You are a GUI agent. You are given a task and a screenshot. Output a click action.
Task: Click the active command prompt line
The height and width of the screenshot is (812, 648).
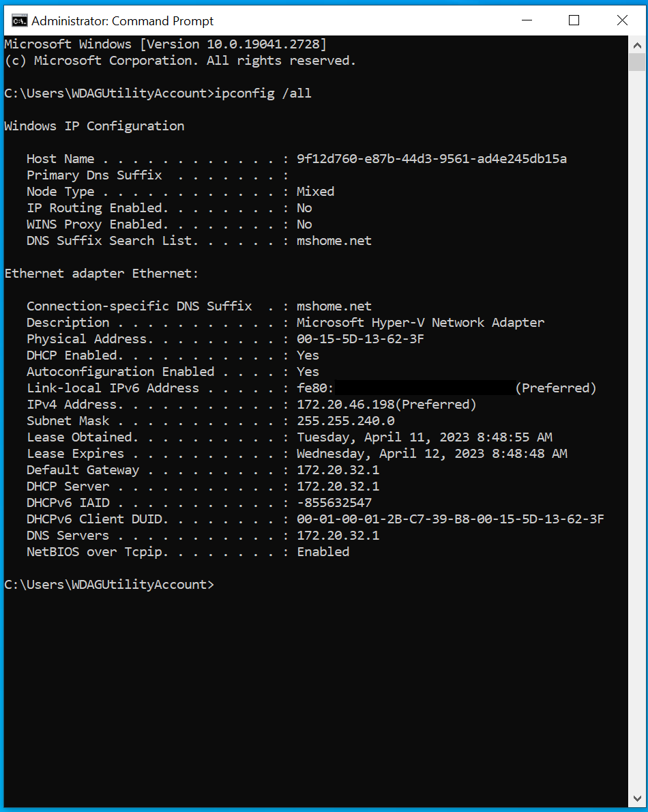tap(109, 584)
